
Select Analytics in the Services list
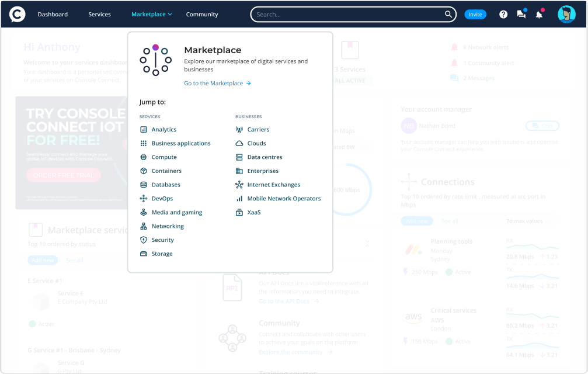point(164,129)
